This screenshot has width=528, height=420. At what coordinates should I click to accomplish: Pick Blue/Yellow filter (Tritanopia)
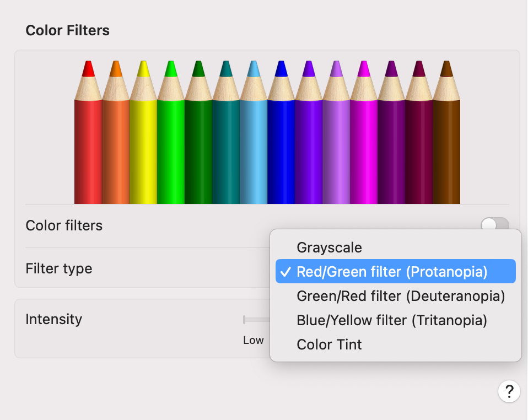(391, 320)
